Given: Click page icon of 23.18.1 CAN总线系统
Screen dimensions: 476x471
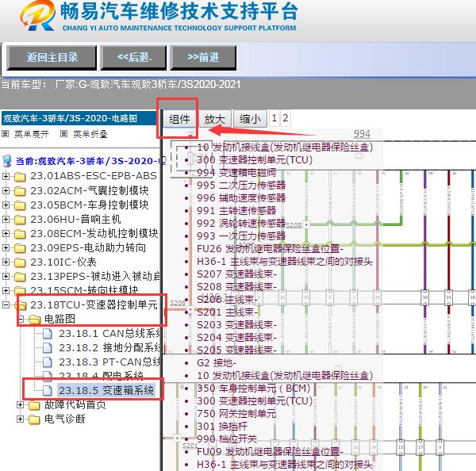Looking at the screenshot, I should click(x=47, y=333).
